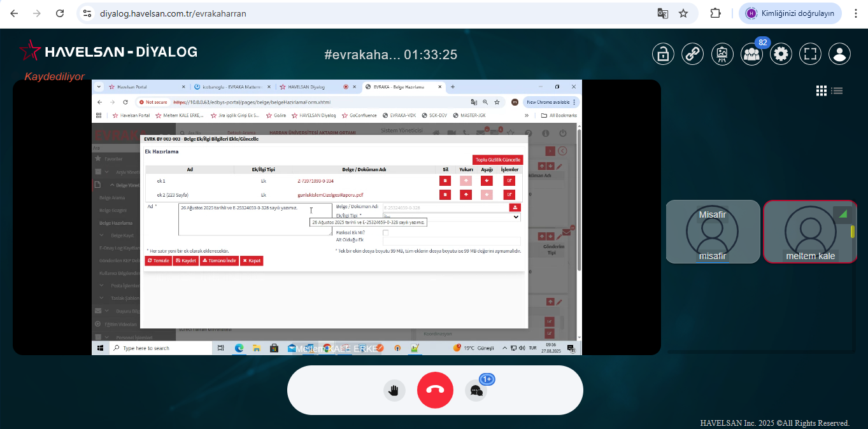Raise your hand in the meeting
The image size is (868, 429).
394,390
